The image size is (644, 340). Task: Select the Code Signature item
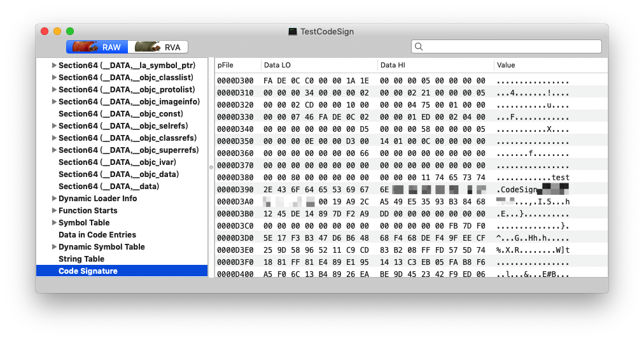(x=122, y=271)
